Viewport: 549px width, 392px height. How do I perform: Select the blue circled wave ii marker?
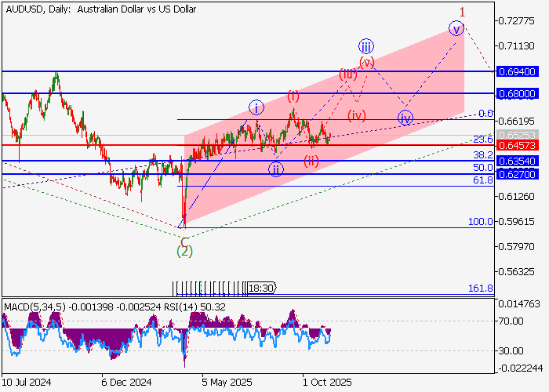point(276,169)
